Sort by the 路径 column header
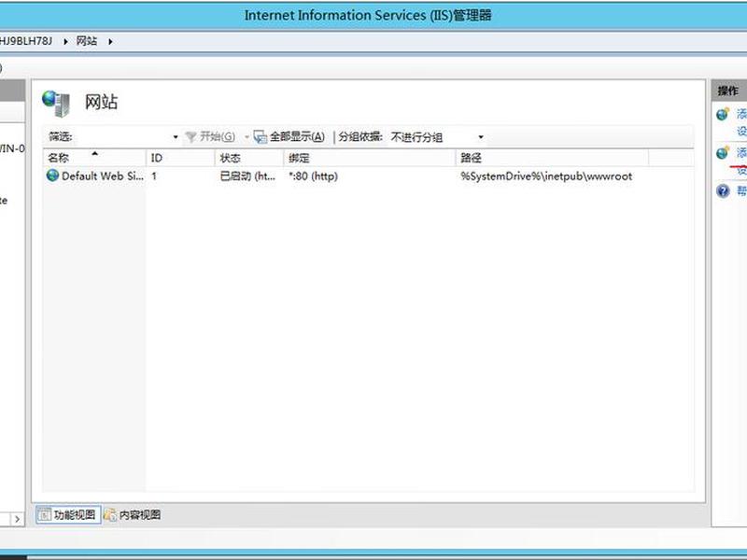This screenshot has height=560, width=747. (x=552, y=158)
